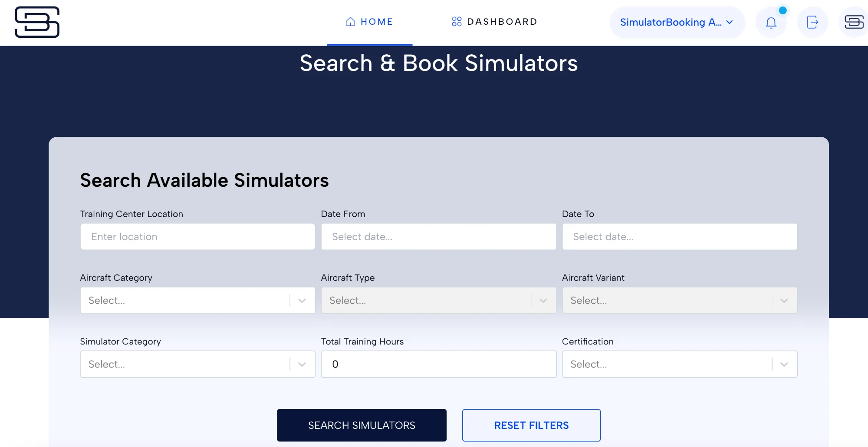868x447 pixels.
Task: Expand the Simulator Category select
Action: coord(197,364)
